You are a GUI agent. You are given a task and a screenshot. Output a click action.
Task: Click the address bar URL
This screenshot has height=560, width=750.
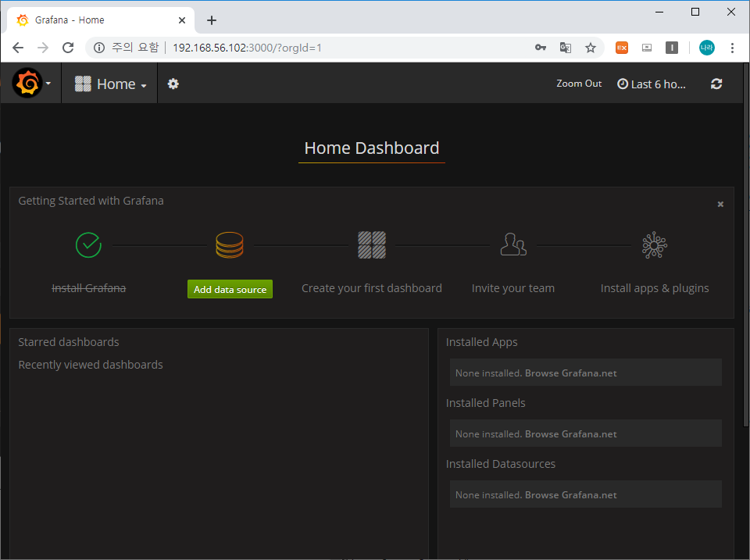247,48
